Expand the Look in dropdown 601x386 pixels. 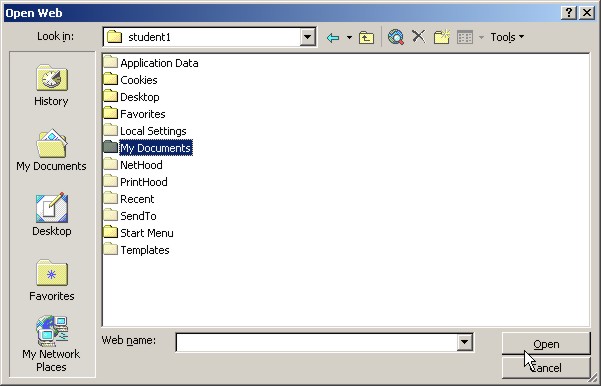307,37
